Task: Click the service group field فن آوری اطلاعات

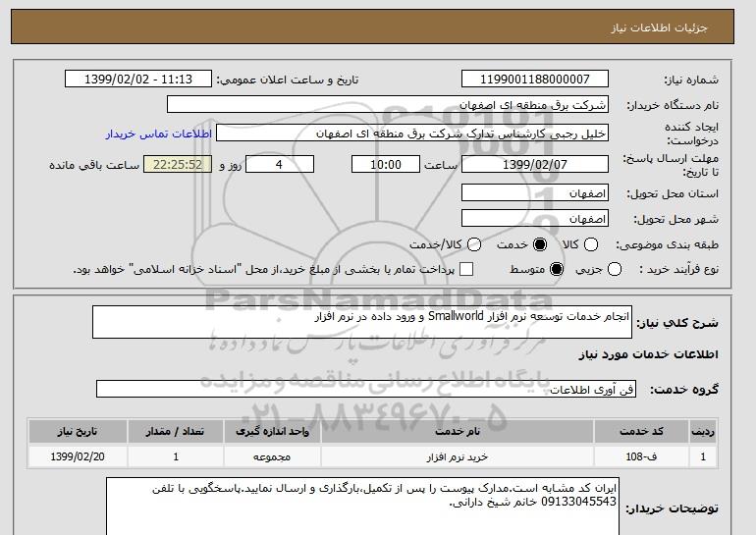Action: point(366,389)
